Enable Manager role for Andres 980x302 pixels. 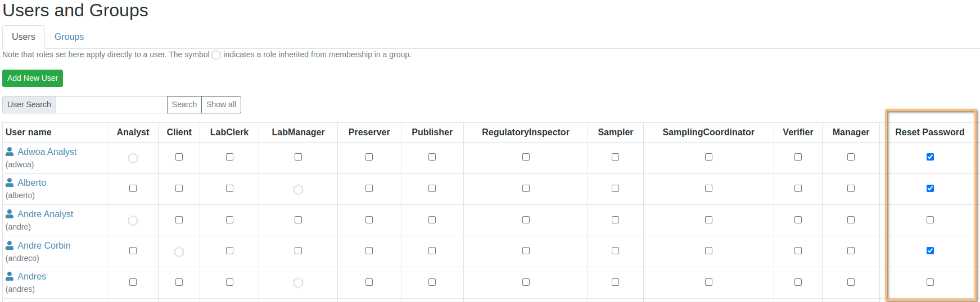point(851,282)
